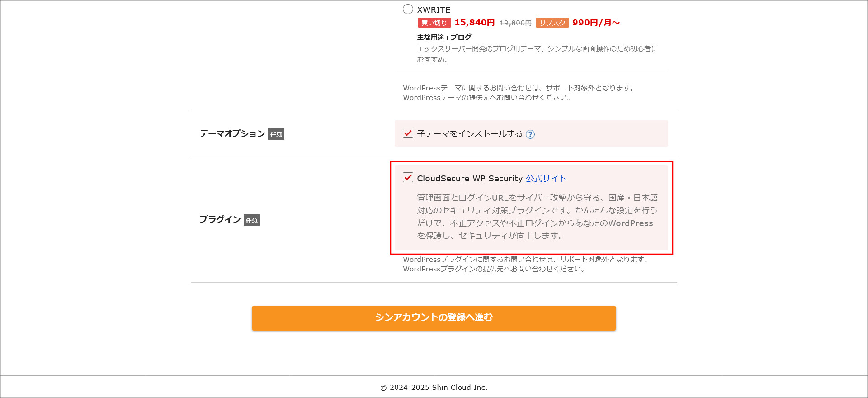The image size is (868, 398).
Task: Select the XWRITE theme radio button
Action: pos(408,9)
